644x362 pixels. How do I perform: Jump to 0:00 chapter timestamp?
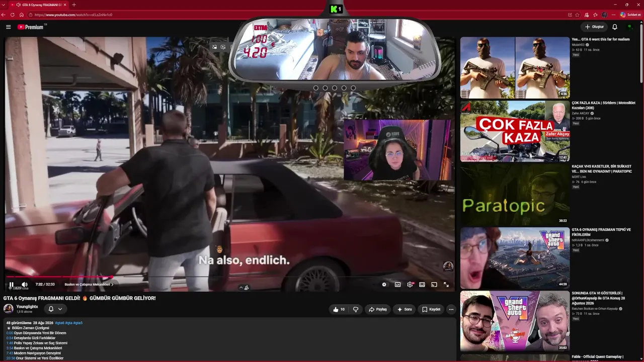point(10,333)
